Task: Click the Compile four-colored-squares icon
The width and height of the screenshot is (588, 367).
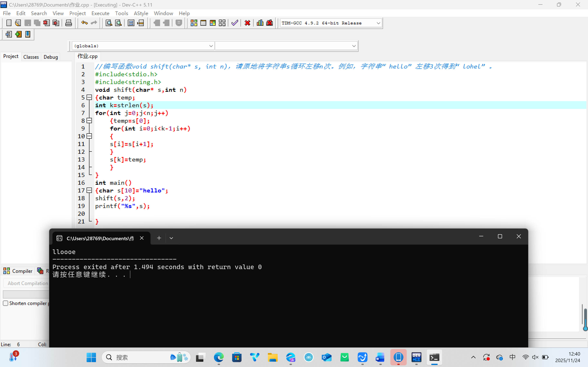Action: pyautogui.click(x=194, y=23)
